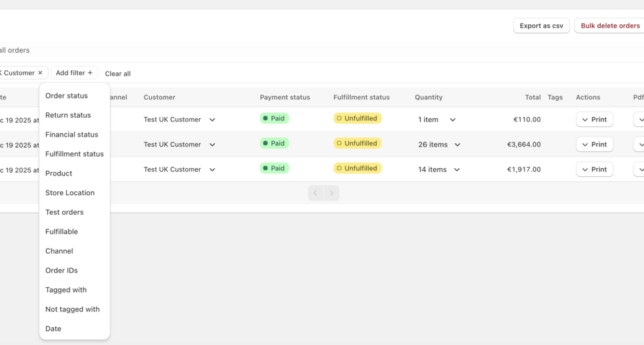
Task: Click Bulk delete orders button
Action: pyautogui.click(x=610, y=26)
